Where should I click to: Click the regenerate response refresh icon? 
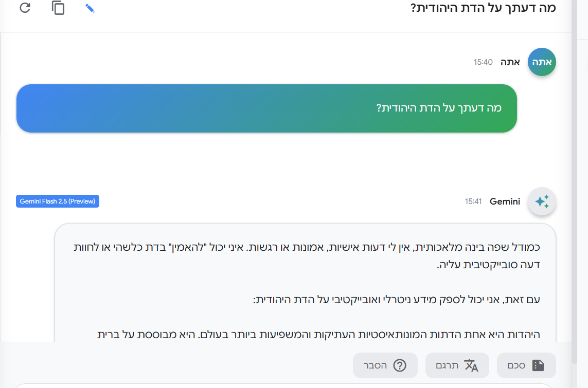pyautogui.click(x=25, y=8)
